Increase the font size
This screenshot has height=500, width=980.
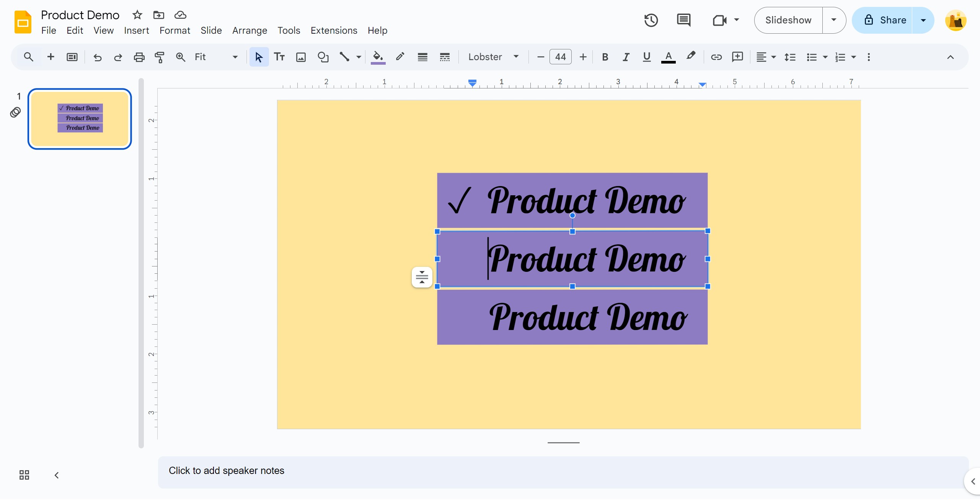[583, 57]
